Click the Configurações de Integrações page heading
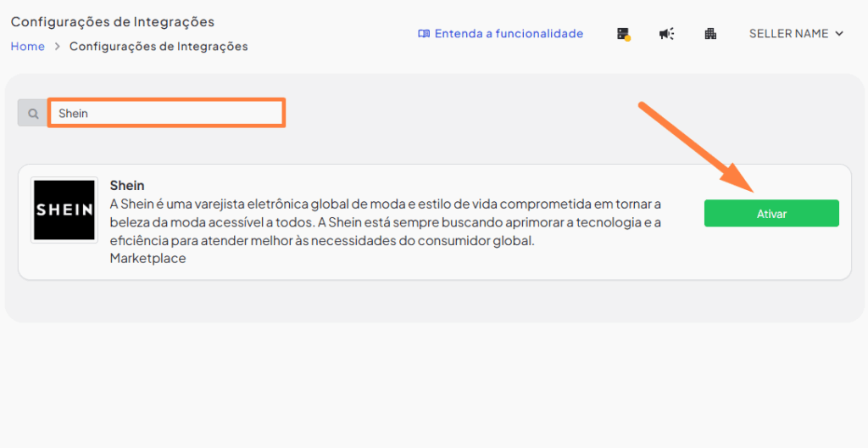Image resolution: width=868 pixels, height=448 pixels. click(113, 22)
